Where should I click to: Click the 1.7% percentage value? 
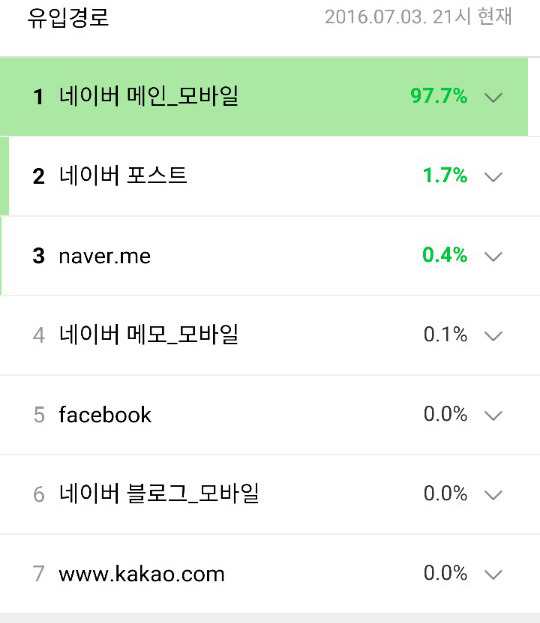click(445, 176)
